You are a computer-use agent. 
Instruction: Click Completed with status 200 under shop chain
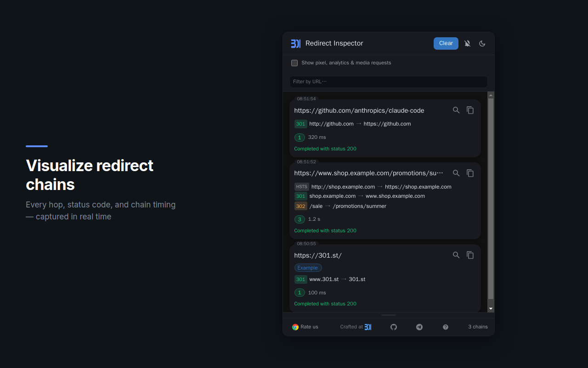tap(325, 231)
